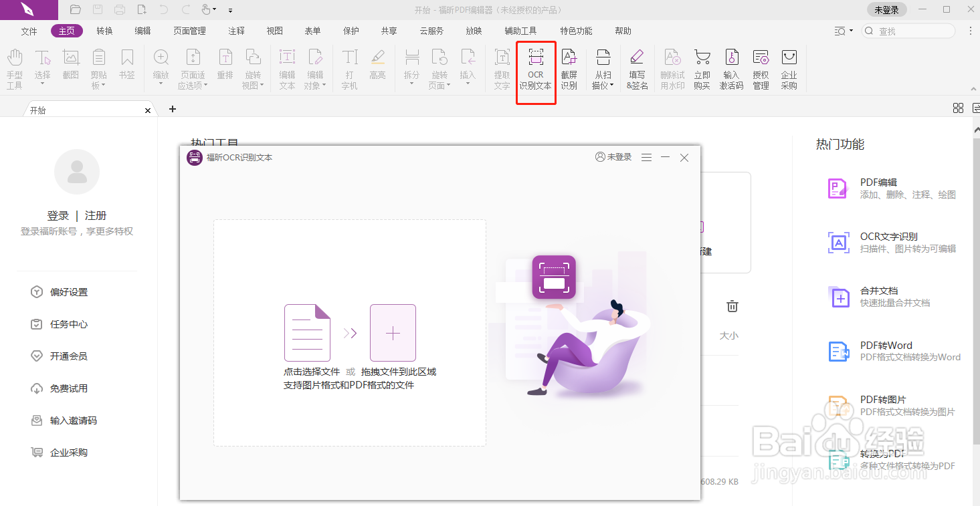
Task: Expand the customize quick access toolbar arrow
Action: click(x=231, y=10)
